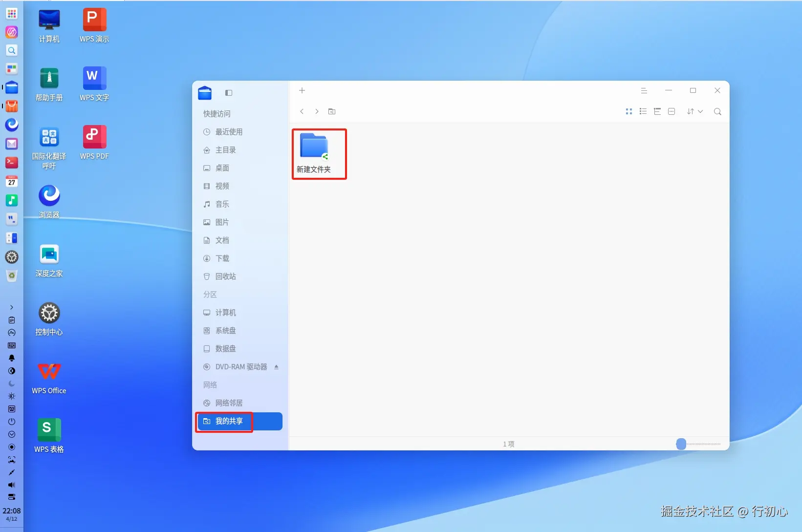Viewport: 802px width, 532px height.
Task: Select the WPS 文字 desktop icon
Action: coord(94,85)
